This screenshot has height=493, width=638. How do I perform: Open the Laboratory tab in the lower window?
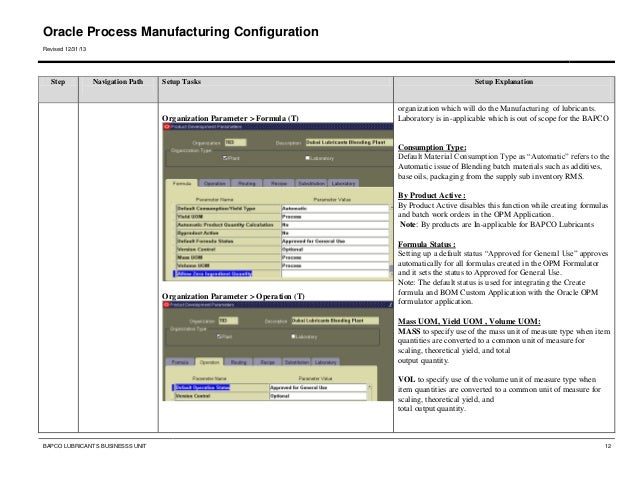(x=325, y=362)
